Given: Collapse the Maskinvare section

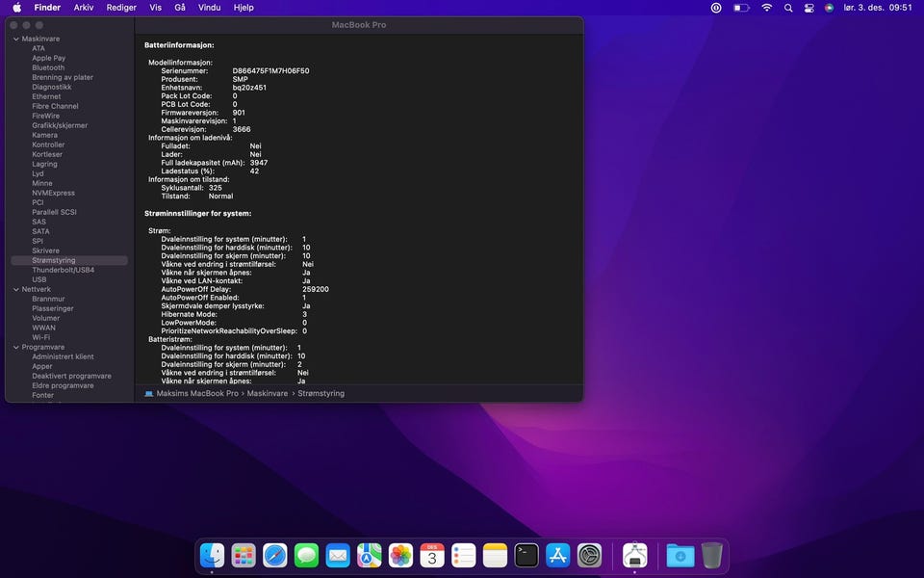Looking at the screenshot, I should coord(15,39).
